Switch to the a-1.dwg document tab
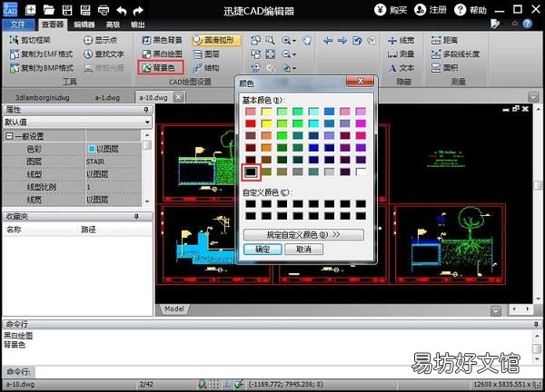 coord(107,98)
